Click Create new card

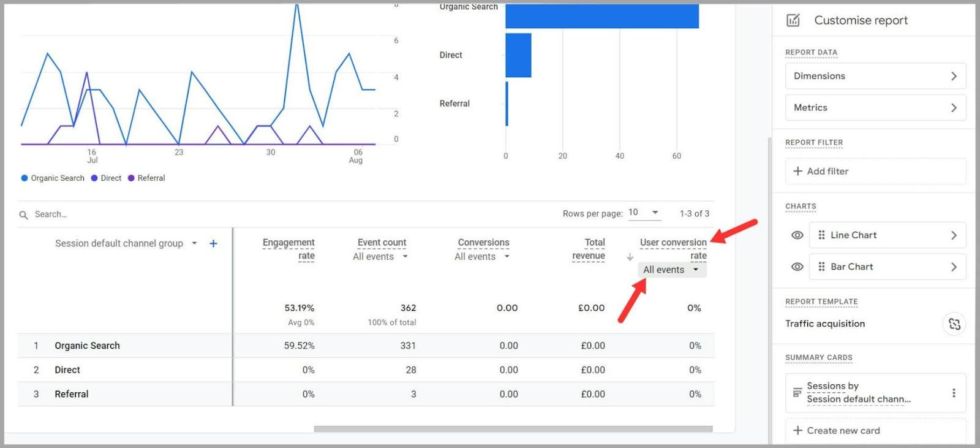point(837,431)
